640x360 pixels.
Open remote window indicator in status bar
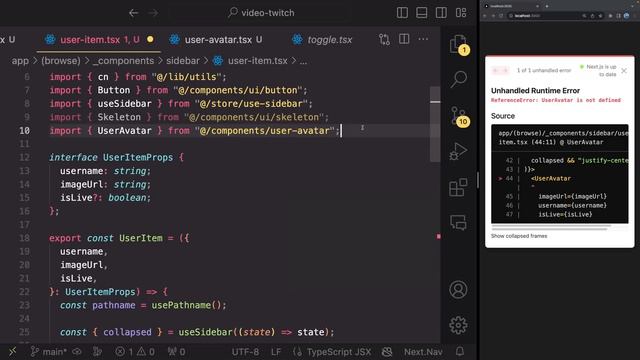(13, 351)
